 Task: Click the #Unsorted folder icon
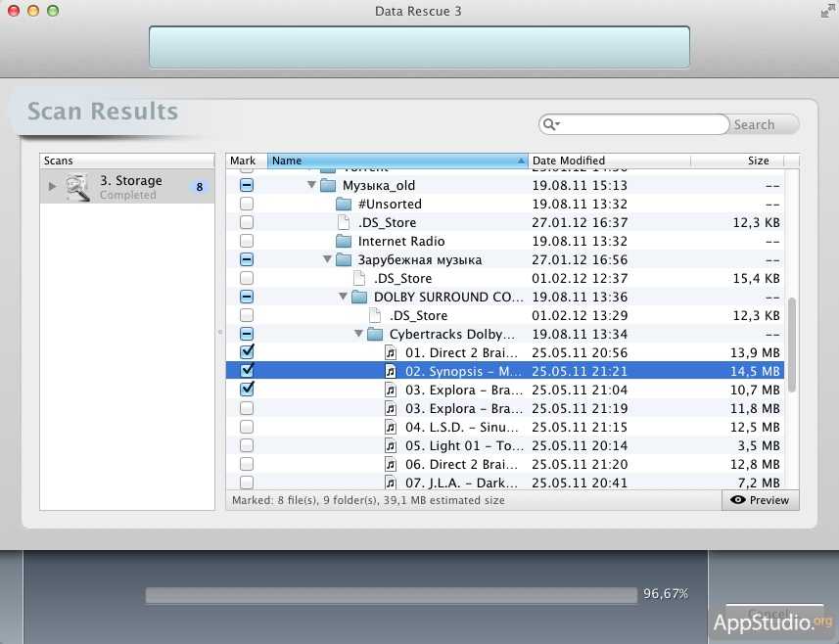[344, 205]
